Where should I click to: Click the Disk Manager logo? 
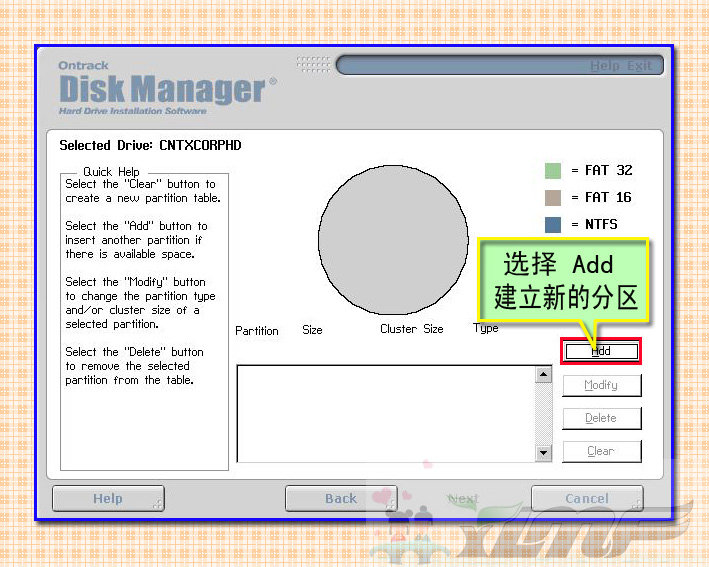coord(167,88)
